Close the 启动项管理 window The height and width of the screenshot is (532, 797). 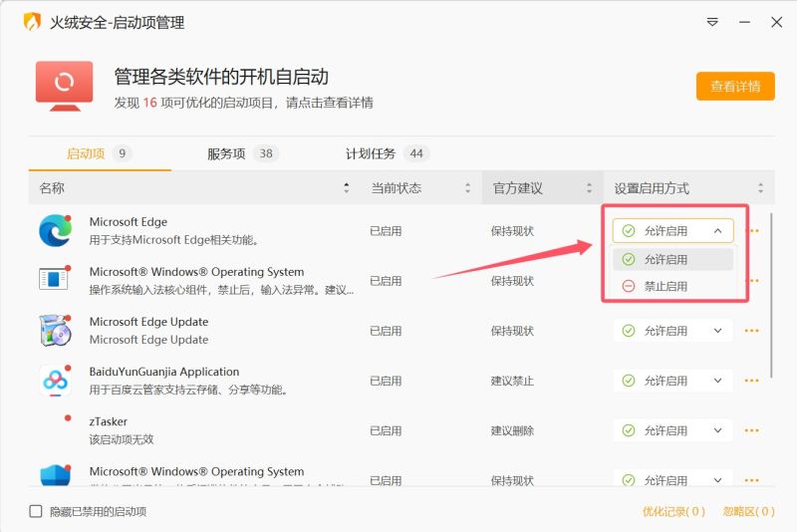pyautogui.click(x=777, y=22)
